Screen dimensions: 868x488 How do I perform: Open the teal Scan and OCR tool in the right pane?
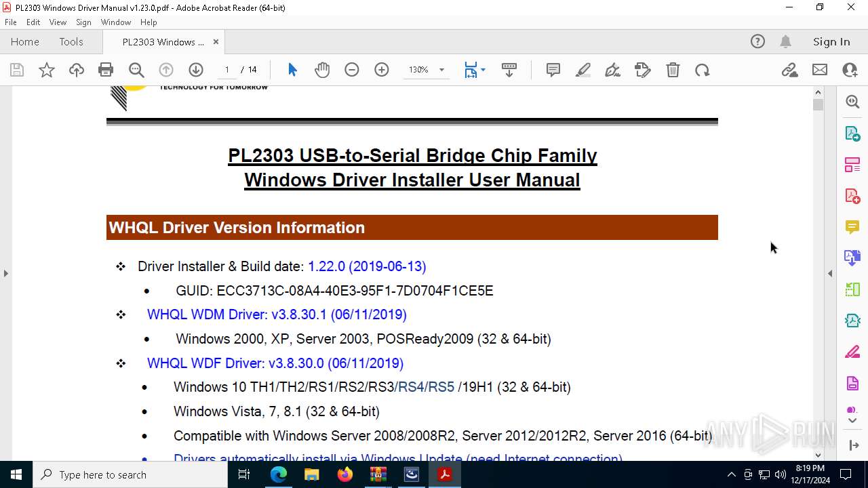click(x=852, y=321)
